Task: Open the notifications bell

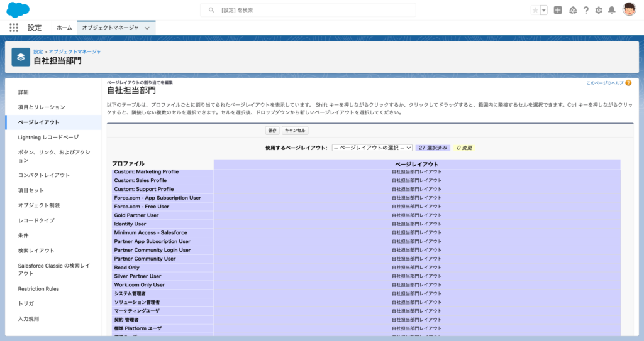Action: (612, 10)
